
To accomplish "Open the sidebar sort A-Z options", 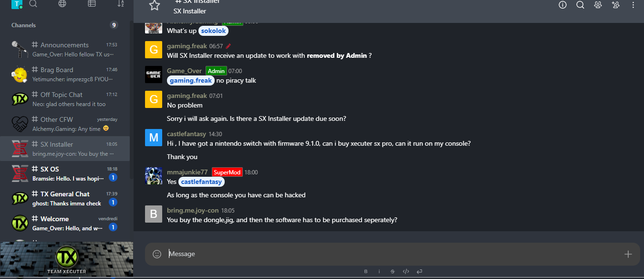I will click(x=121, y=4).
